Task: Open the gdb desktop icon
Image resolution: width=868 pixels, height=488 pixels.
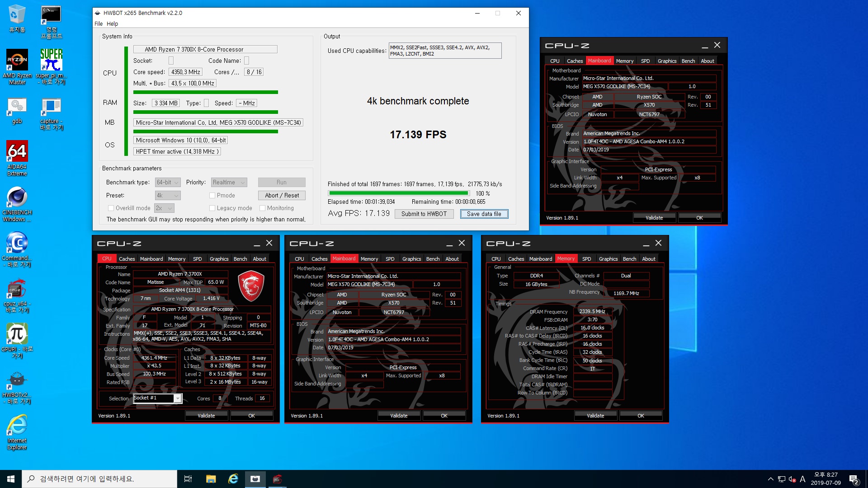Action: click(x=17, y=111)
